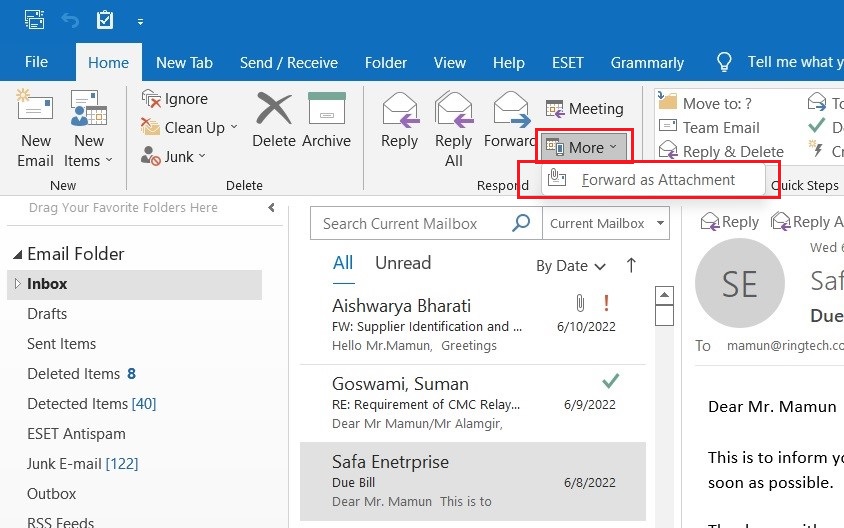Open the View ribbon tab
Screen dimensions: 844x528
(449, 62)
